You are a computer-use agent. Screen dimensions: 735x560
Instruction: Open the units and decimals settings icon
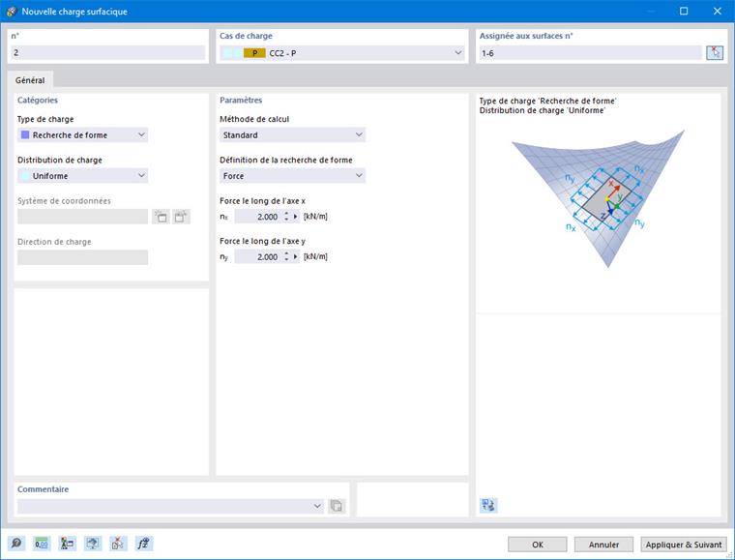[x=42, y=544]
